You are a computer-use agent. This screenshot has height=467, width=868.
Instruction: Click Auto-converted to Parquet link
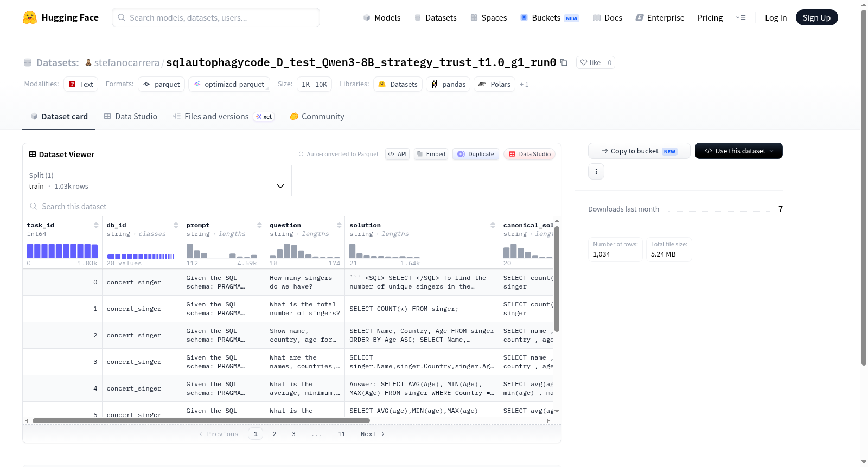(x=343, y=154)
